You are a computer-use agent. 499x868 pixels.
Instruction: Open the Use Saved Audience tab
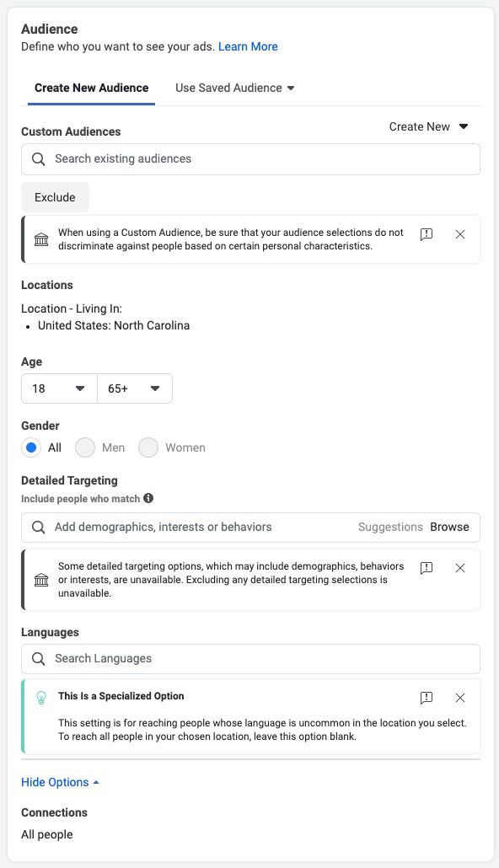click(x=235, y=88)
